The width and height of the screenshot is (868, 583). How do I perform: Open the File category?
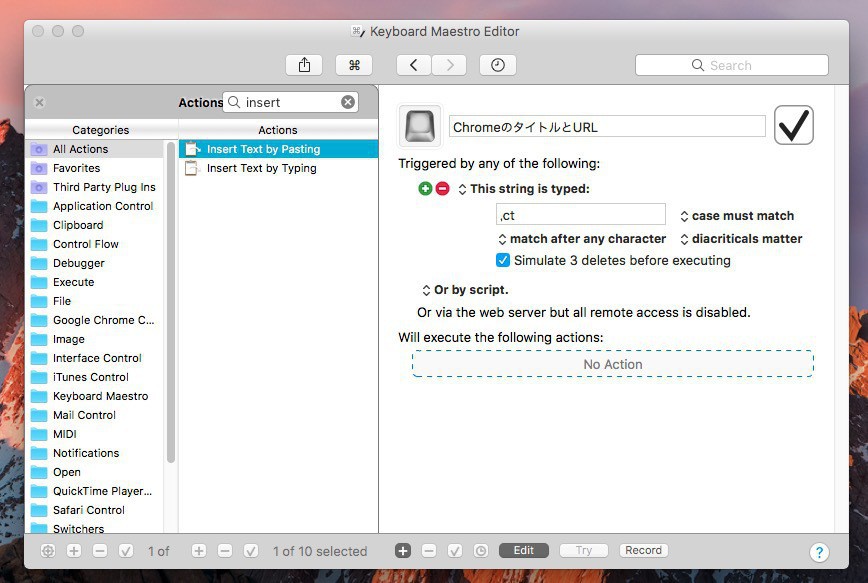[x=94, y=301]
